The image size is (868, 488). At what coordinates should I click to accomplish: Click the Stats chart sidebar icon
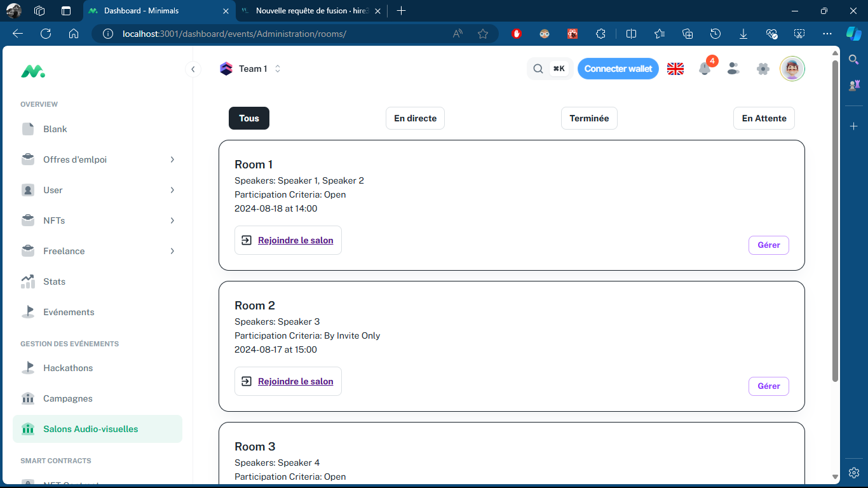point(28,281)
